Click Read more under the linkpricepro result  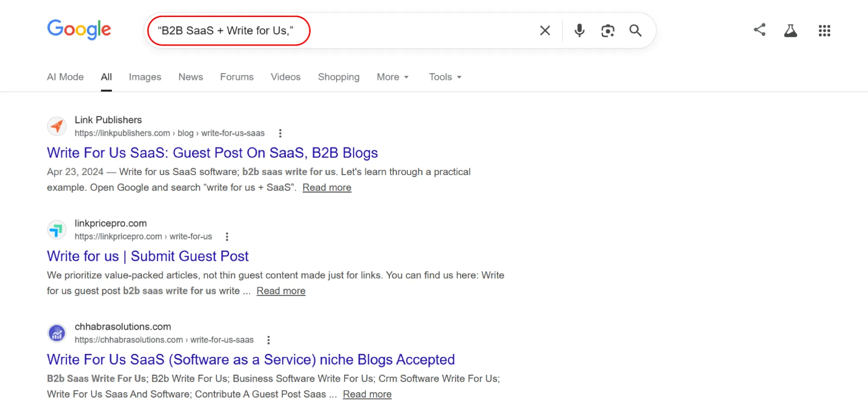coord(281,291)
